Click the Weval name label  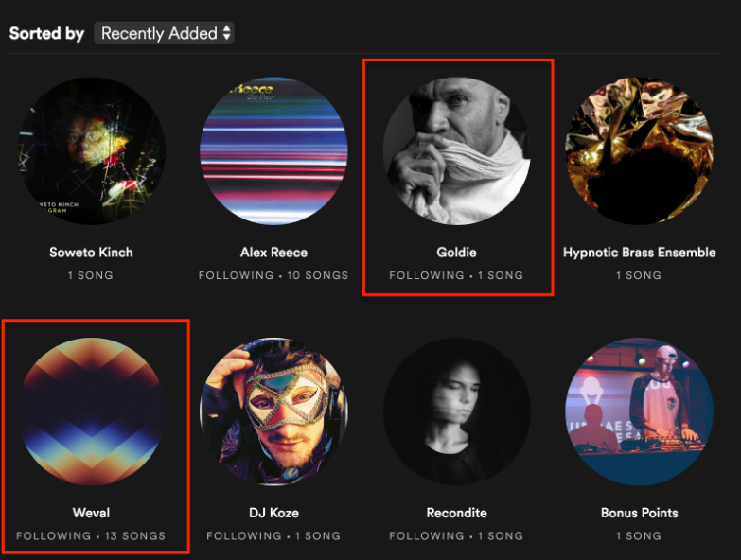pos(91,513)
